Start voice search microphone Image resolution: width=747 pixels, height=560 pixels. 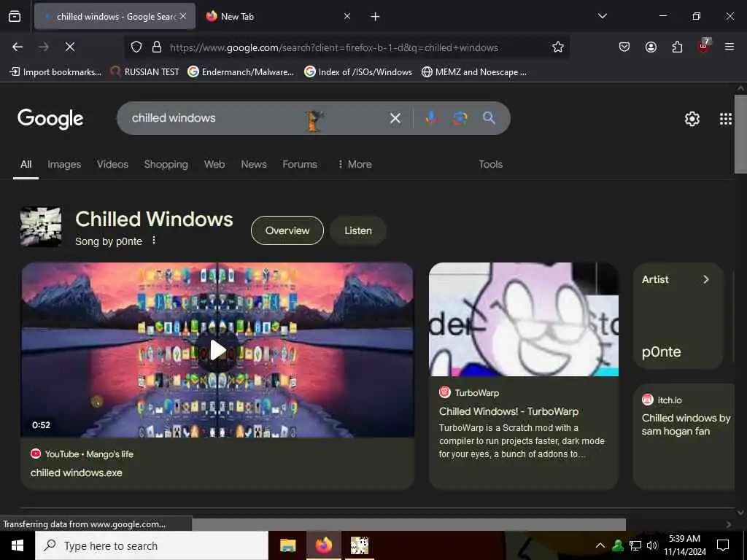[x=430, y=117]
